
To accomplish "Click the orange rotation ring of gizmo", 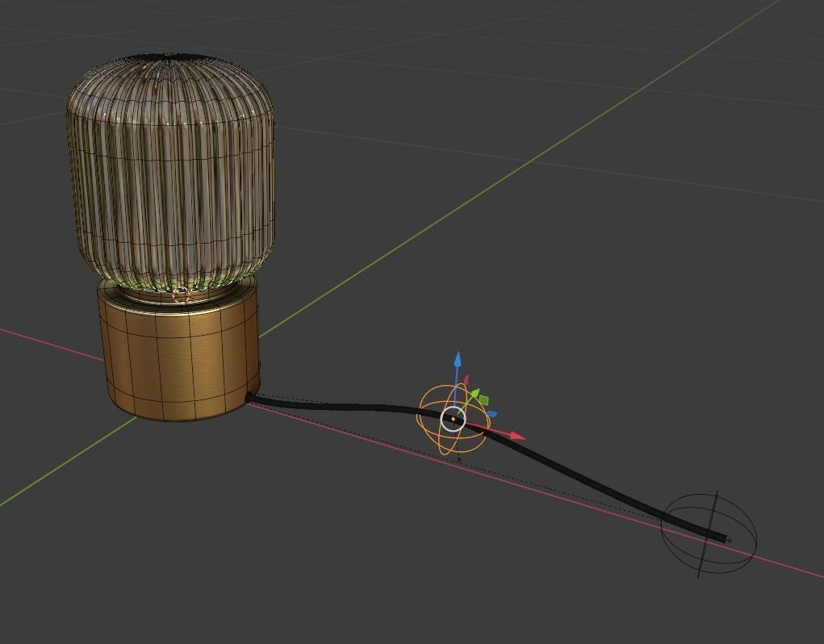I will (x=453, y=419).
